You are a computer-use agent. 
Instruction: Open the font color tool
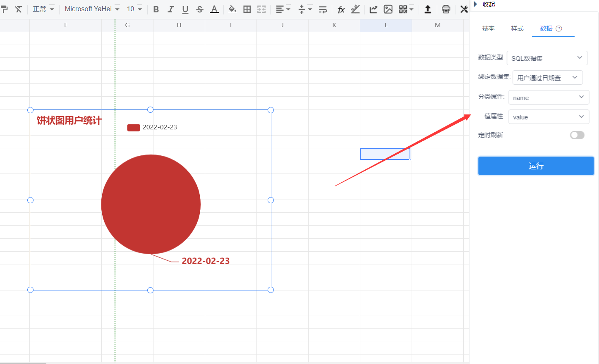pyautogui.click(x=214, y=9)
